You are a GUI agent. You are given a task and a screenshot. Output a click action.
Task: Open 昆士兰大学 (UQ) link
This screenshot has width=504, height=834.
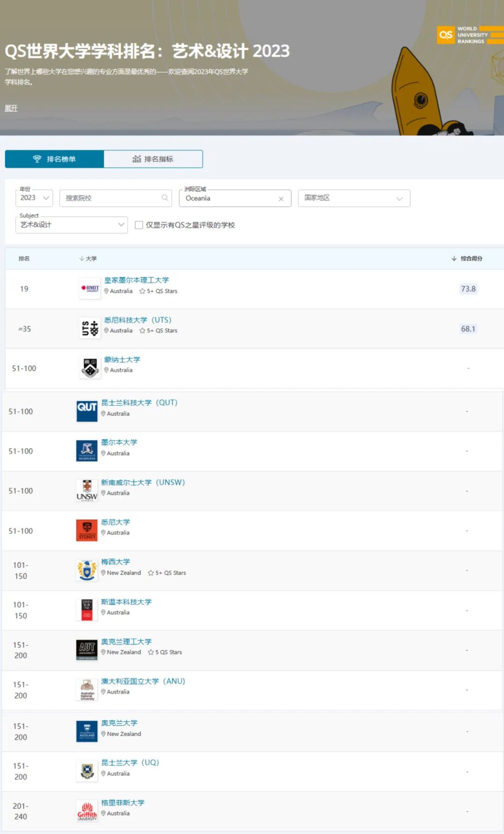tap(130, 763)
